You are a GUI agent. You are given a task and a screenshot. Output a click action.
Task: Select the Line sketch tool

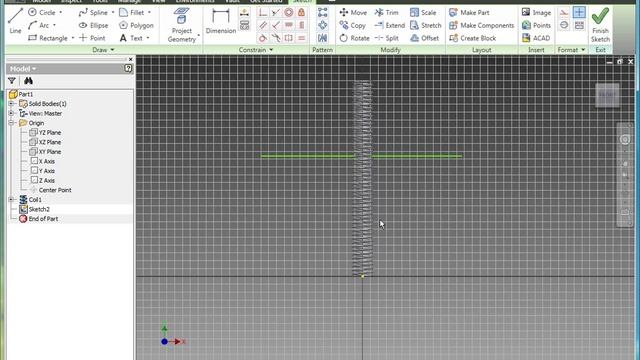(x=15, y=20)
